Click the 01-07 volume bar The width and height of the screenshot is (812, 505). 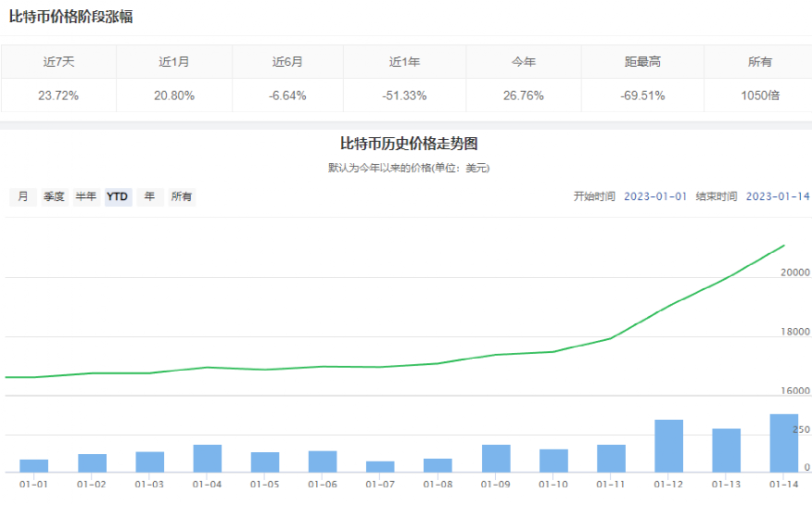click(380, 466)
